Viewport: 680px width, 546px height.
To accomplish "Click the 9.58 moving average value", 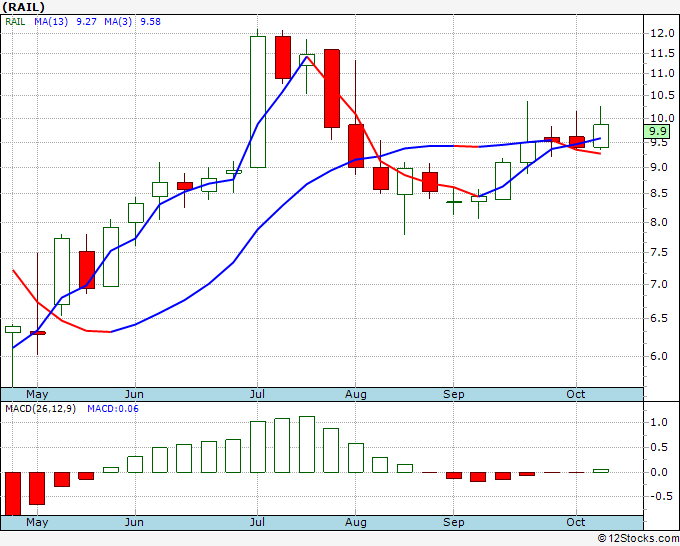I will pos(150,22).
